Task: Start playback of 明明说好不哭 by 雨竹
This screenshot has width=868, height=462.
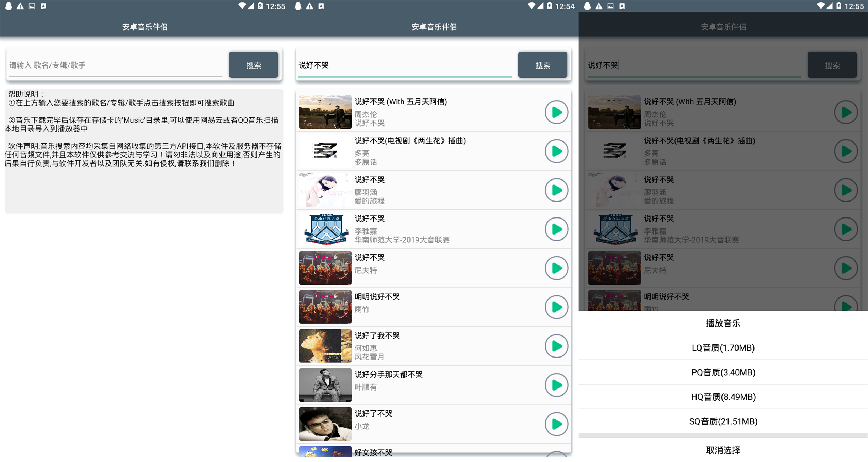Action: [556, 307]
